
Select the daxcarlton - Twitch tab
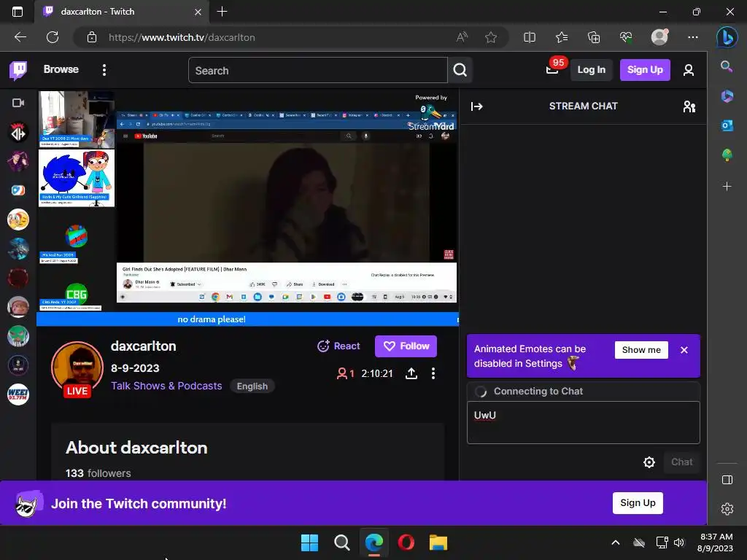click(121, 12)
